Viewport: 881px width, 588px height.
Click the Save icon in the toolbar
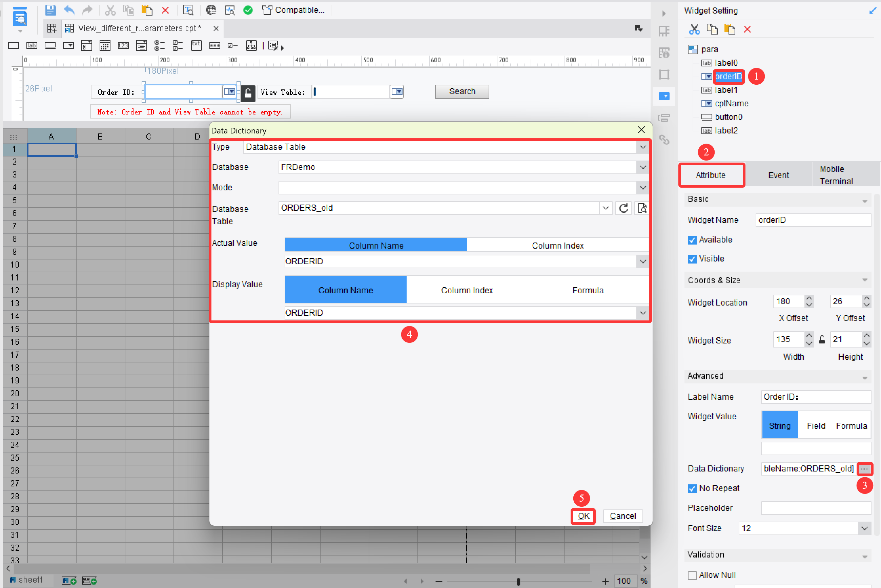coord(50,10)
